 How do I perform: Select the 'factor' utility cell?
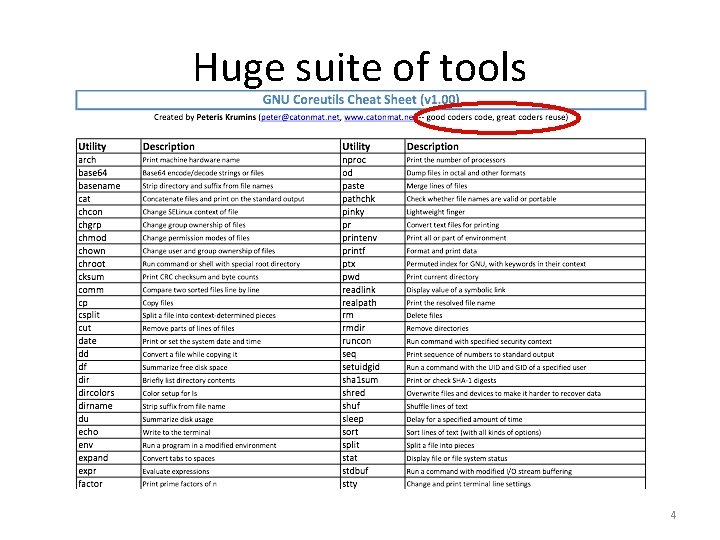click(108, 484)
